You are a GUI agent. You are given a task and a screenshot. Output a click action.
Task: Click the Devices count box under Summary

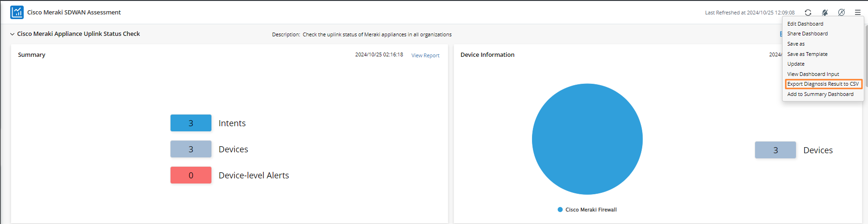191,149
